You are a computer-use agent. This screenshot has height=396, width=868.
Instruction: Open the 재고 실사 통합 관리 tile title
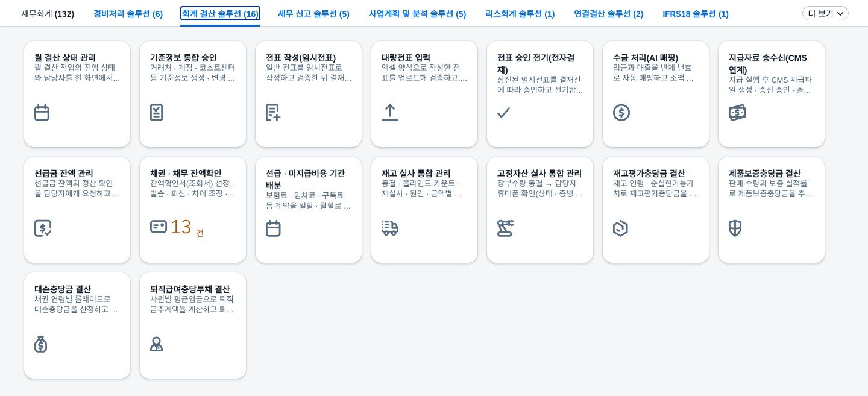click(x=416, y=174)
